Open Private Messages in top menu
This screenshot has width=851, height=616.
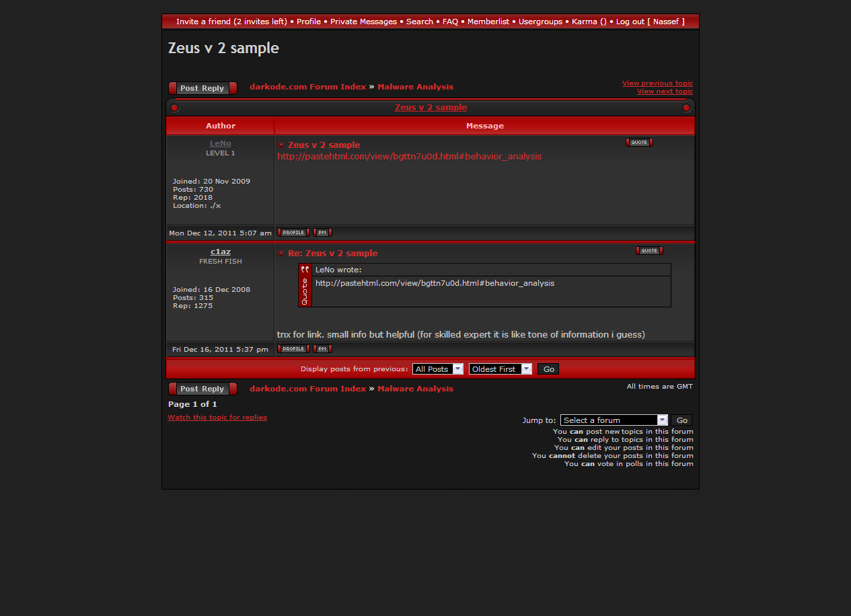click(x=363, y=22)
